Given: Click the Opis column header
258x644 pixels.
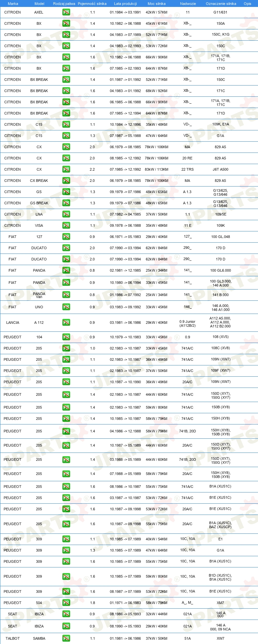Looking at the screenshot, I should [247, 4].
